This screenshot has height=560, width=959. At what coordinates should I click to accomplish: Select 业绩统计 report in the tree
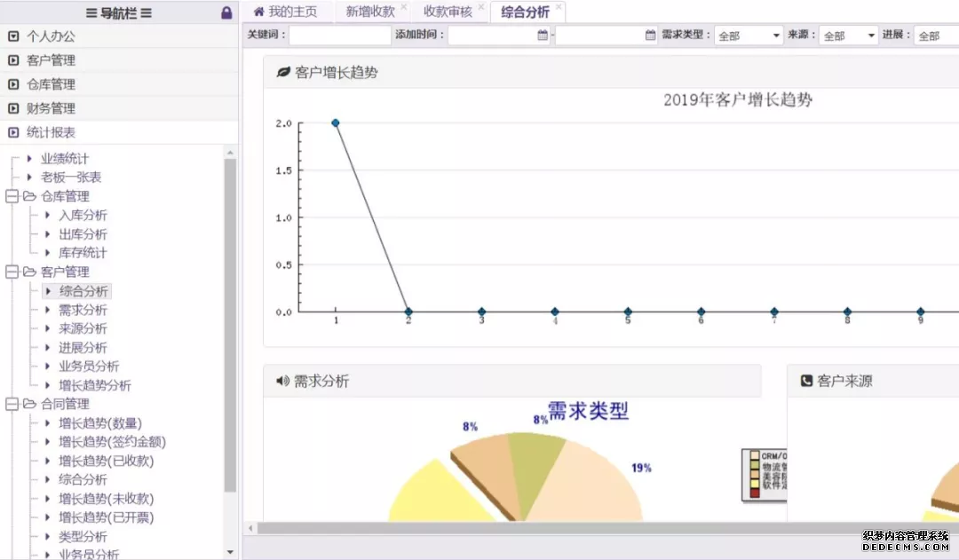[65, 158]
